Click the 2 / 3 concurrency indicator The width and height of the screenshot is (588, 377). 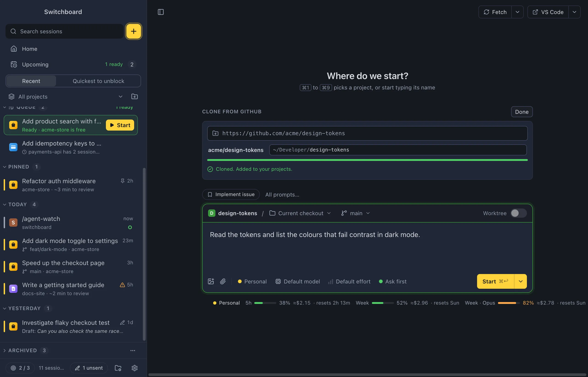point(20,368)
